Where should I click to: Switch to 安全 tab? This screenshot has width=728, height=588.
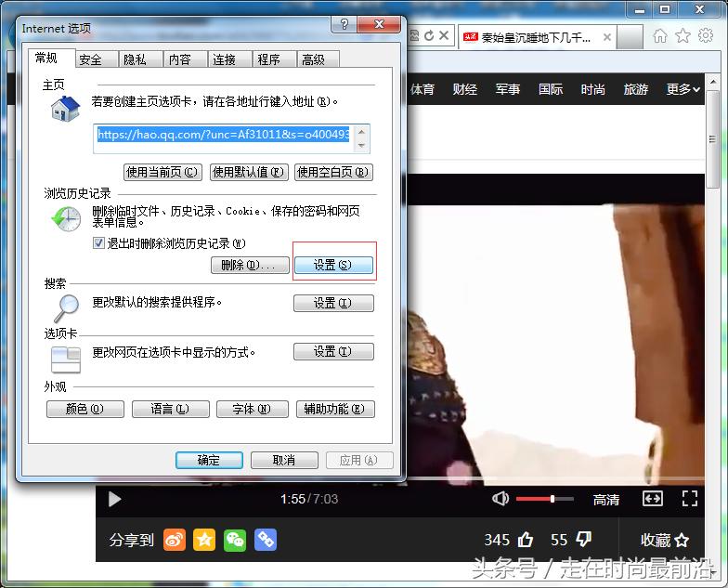click(97, 59)
